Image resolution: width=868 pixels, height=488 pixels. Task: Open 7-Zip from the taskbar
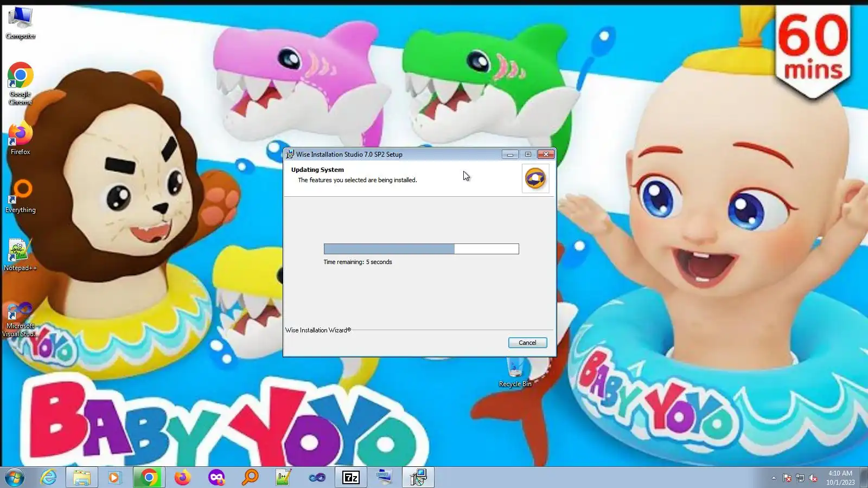tap(351, 478)
